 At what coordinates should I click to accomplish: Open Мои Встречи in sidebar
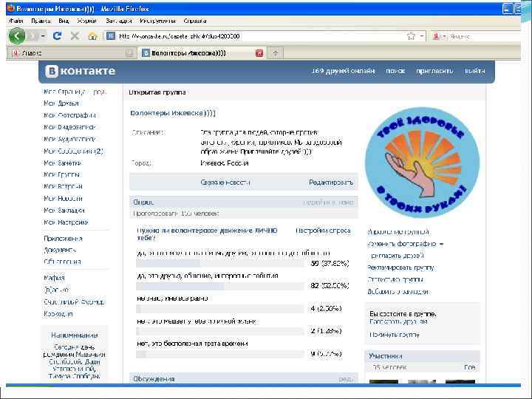click(63, 186)
